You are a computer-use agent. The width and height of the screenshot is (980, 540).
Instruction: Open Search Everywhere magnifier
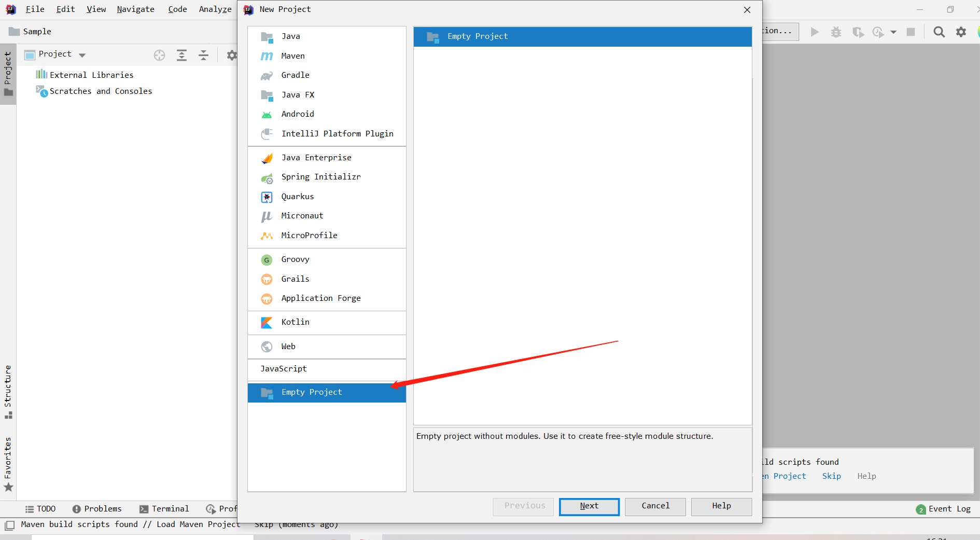point(939,32)
